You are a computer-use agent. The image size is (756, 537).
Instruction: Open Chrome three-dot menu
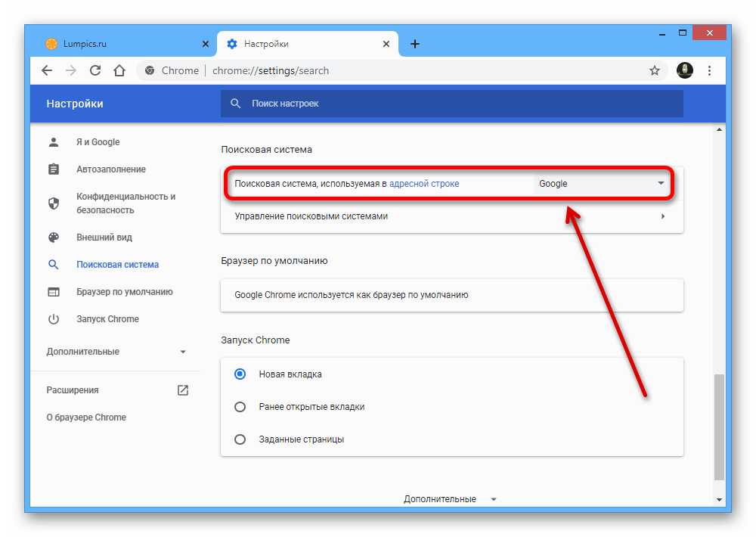coord(709,70)
